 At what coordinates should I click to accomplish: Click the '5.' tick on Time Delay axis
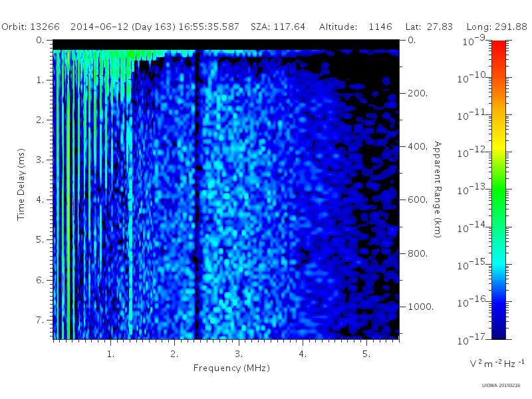coord(40,240)
